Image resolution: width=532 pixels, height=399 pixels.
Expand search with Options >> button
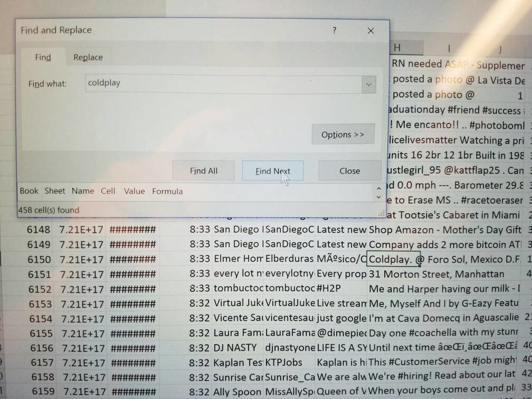click(x=343, y=135)
